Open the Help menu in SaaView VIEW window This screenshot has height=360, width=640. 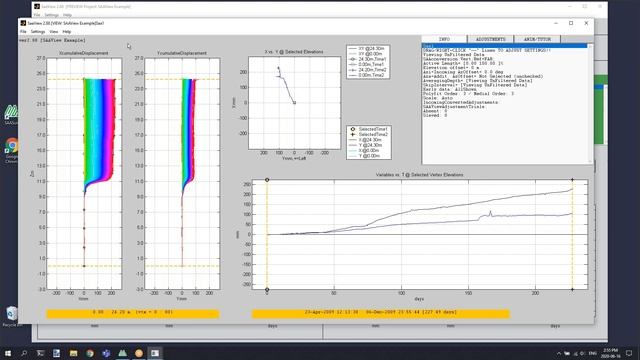pyautogui.click(x=67, y=31)
